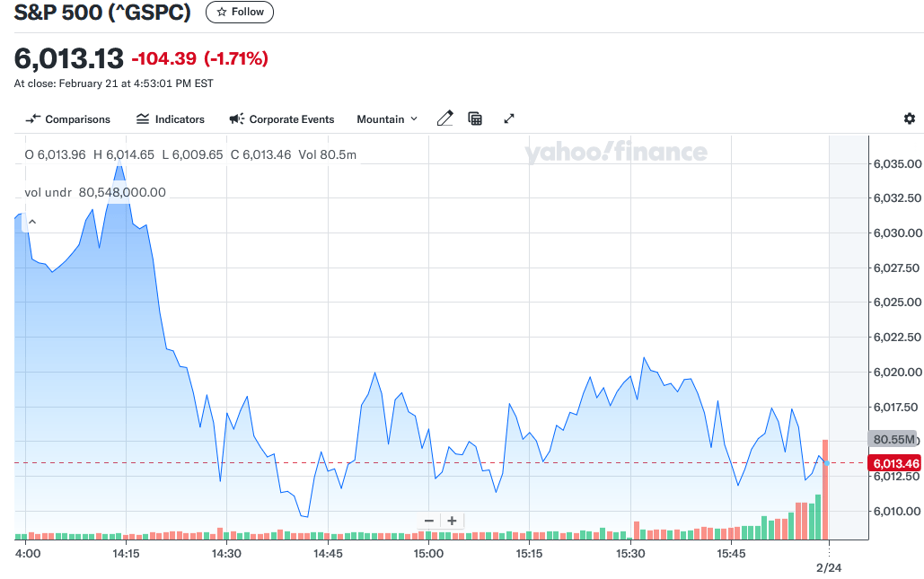Click the 6,020.00 price axis label
The height and width of the screenshot is (579, 924).
(897, 373)
